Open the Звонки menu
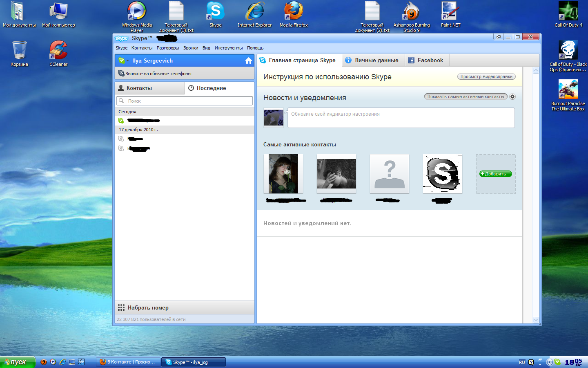Image resolution: width=588 pixels, height=368 pixels. tap(191, 48)
